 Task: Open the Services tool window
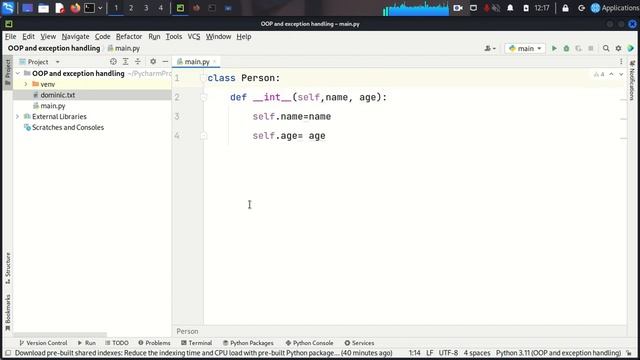point(359,343)
